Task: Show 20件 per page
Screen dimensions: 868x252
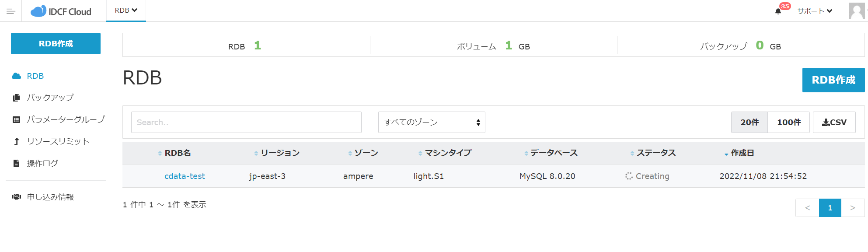Action: (x=749, y=122)
